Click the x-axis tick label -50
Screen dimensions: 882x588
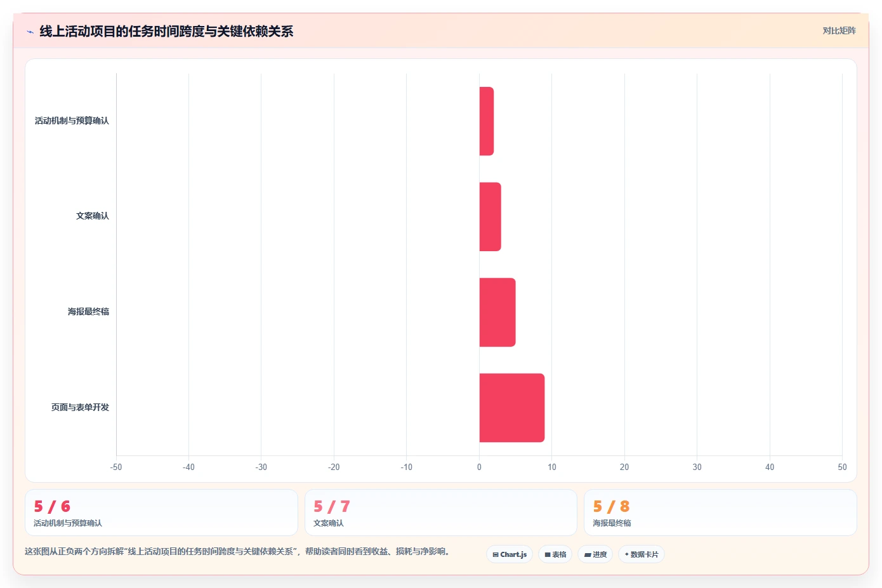click(116, 467)
